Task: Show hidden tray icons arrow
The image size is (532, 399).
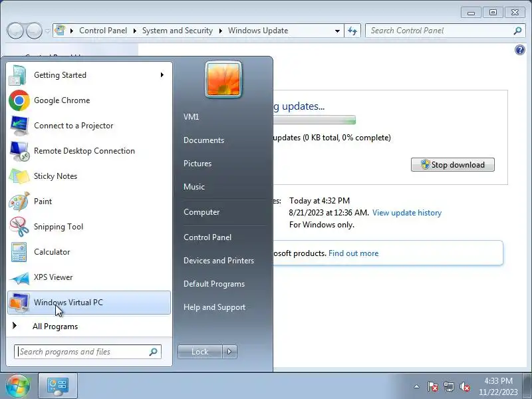Action: pyautogui.click(x=417, y=386)
